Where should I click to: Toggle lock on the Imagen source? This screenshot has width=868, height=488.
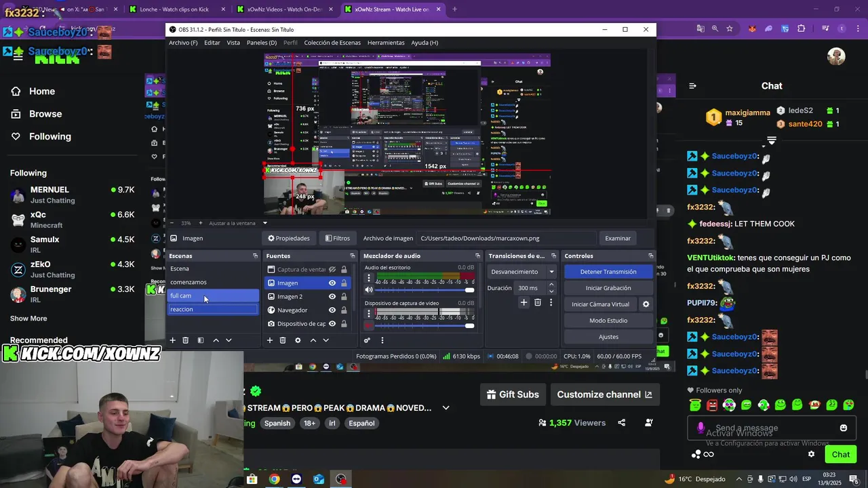(344, 283)
